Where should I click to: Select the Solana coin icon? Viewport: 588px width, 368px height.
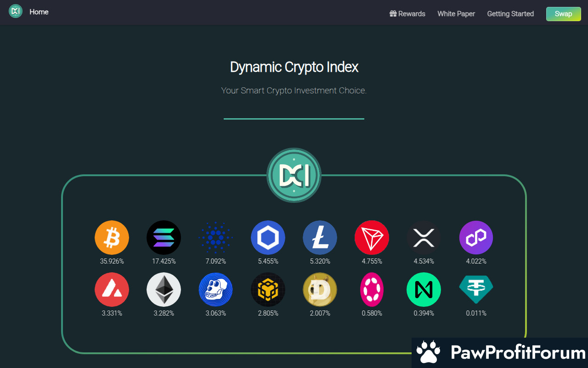pyautogui.click(x=164, y=238)
